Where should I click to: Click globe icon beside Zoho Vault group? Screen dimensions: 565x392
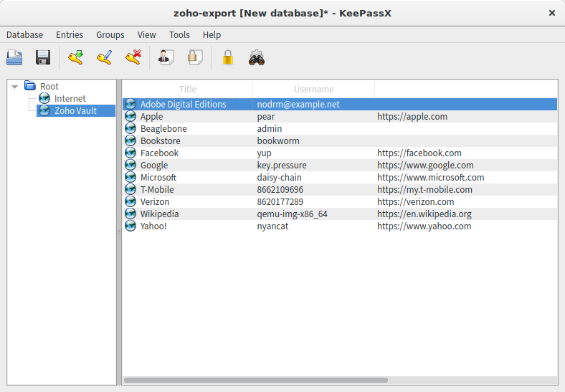(44, 110)
